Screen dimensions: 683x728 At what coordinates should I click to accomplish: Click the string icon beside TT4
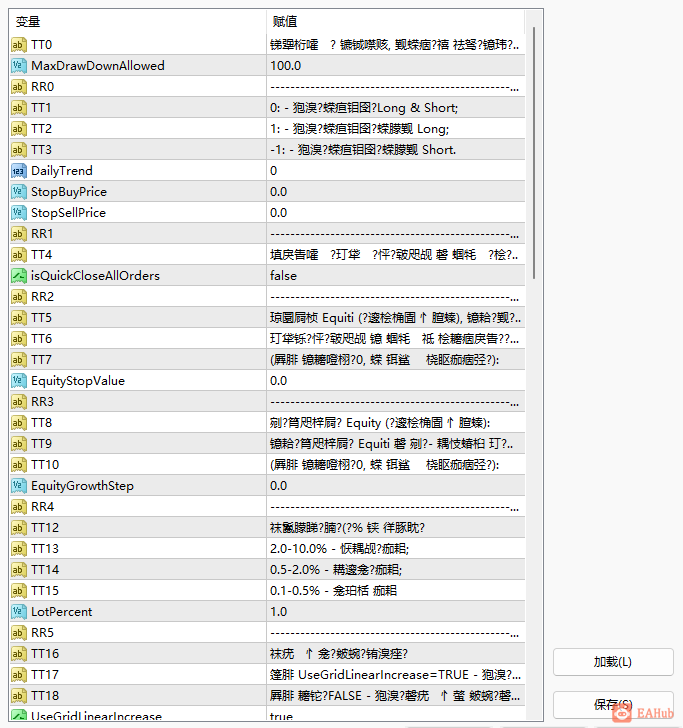click(19, 255)
